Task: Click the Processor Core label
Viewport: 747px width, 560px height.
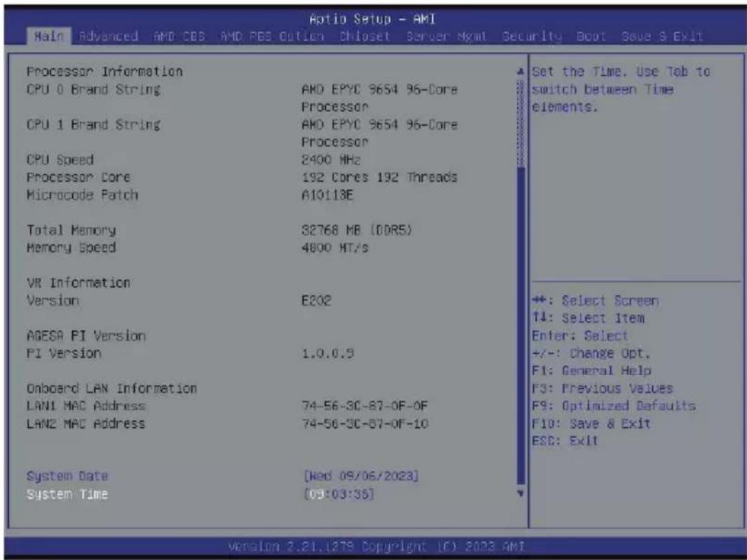Action: (78, 177)
